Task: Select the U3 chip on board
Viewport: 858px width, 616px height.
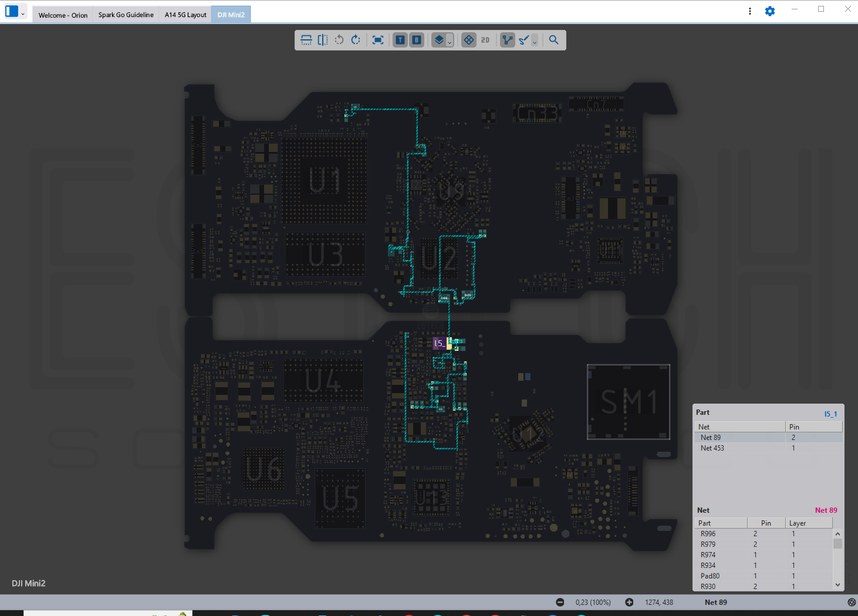Action: pyautogui.click(x=326, y=255)
